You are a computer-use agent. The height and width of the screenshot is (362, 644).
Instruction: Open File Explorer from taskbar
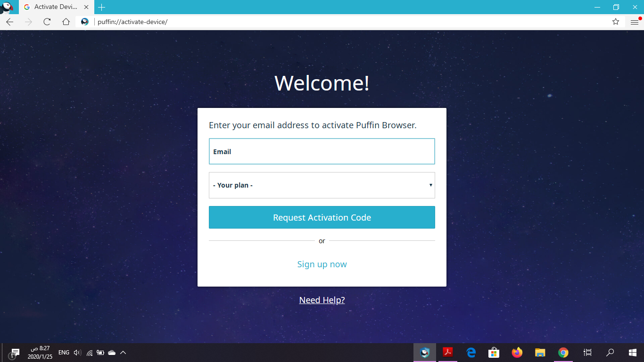click(540, 353)
